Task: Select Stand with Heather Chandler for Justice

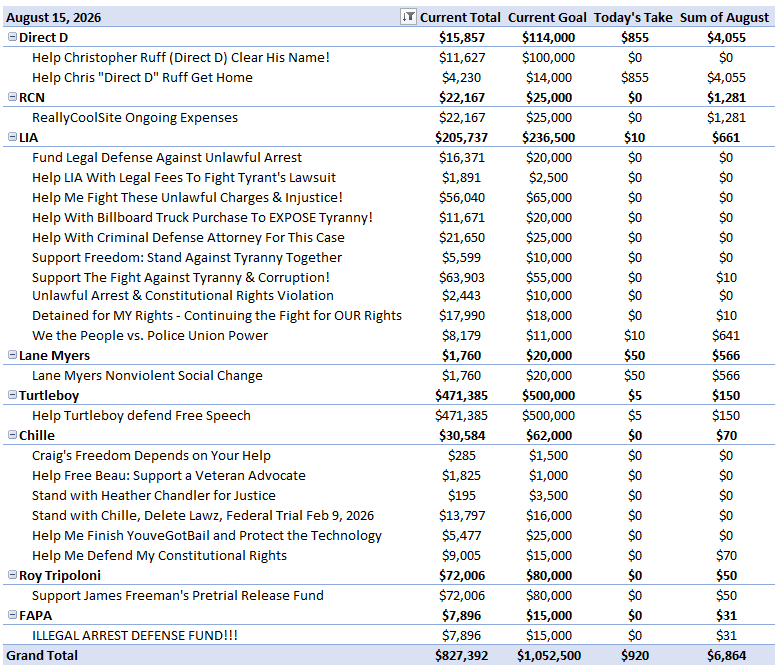Action: 154,496
